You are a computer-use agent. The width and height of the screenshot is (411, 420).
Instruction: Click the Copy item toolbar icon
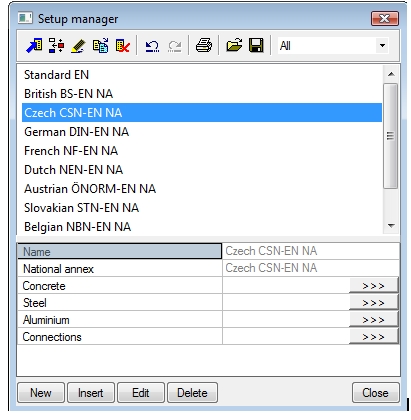(x=100, y=45)
